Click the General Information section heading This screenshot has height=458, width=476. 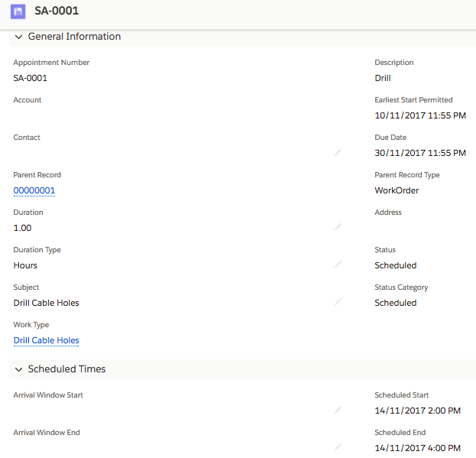point(74,37)
